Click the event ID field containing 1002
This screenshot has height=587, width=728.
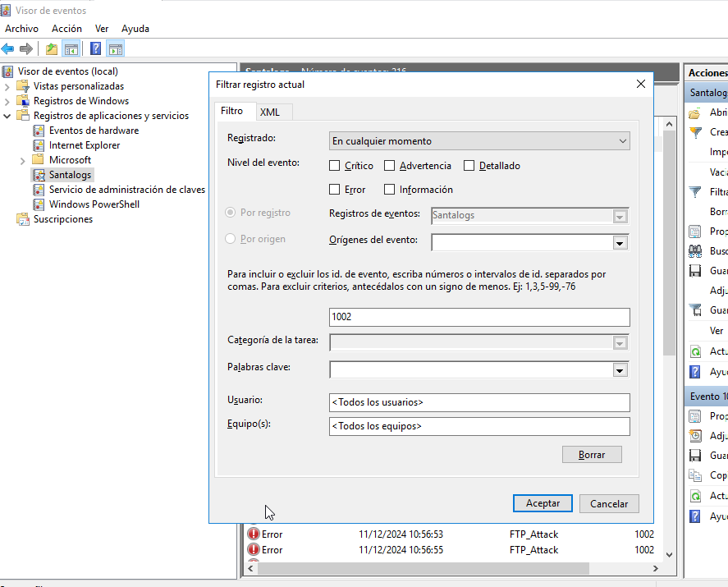coord(479,317)
